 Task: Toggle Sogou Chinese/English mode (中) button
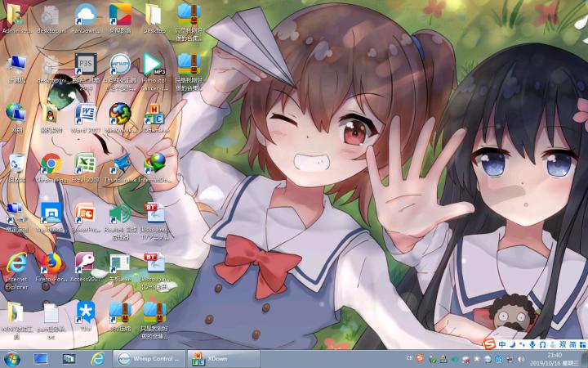pos(502,344)
